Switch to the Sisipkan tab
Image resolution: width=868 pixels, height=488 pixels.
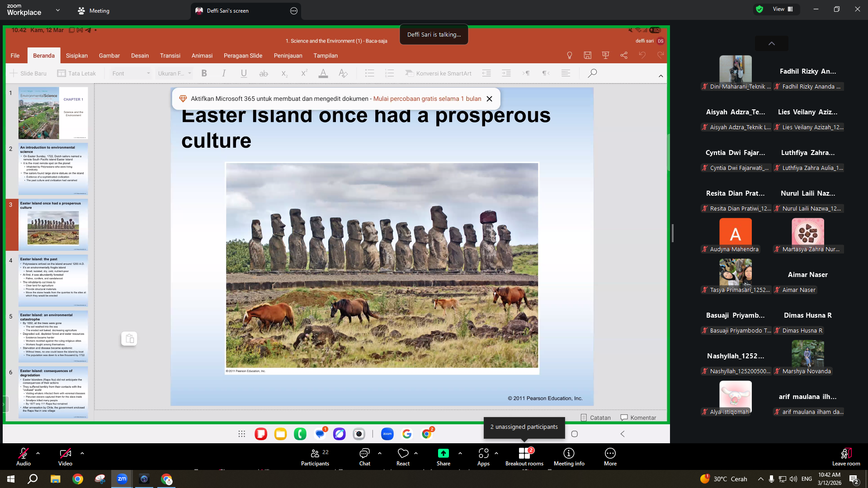(x=77, y=56)
